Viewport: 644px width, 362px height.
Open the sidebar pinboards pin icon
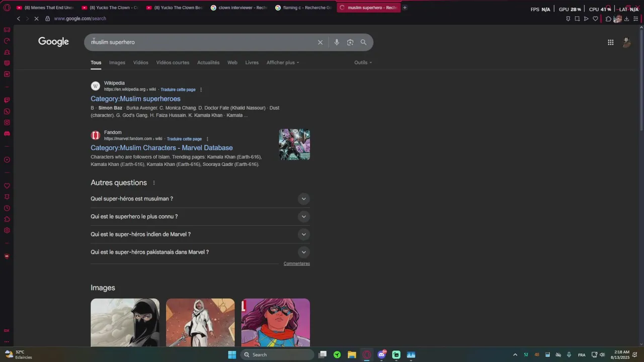(x=7, y=197)
